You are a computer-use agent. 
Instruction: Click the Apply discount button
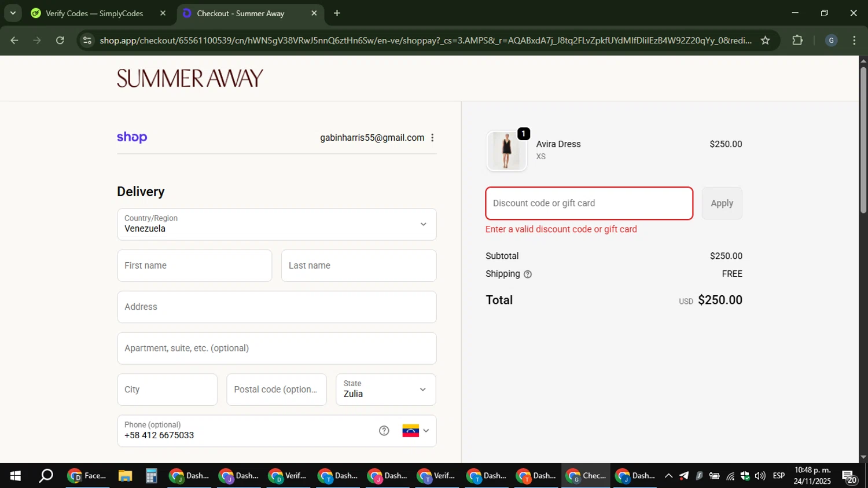722,203
